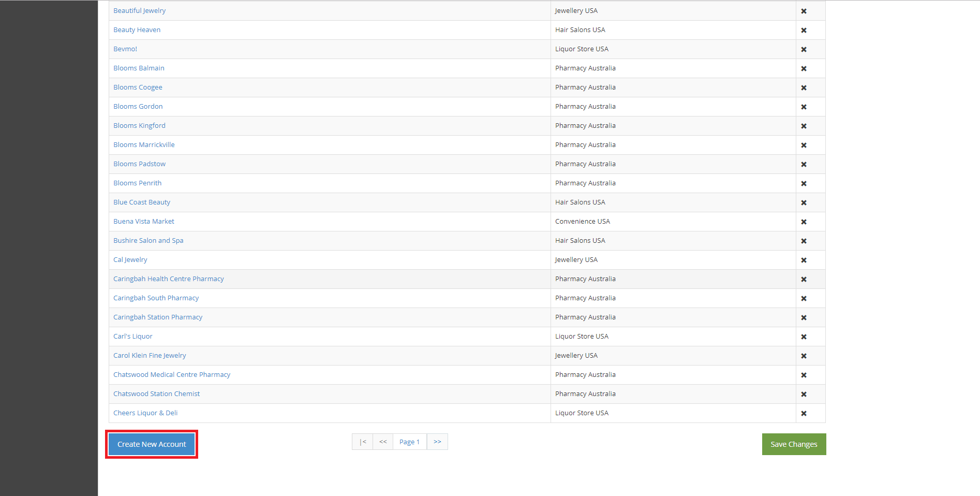Image resolution: width=980 pixels, height=496 pixels.
Task: Open Caringbah Health Centre Pharmacy link
Action: coord(169,279)
